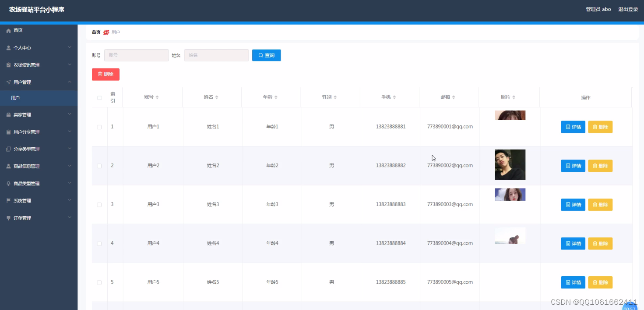This screenshot has height=310, width=644.
Task: Click 删除 for row 用户3
Action: pos(600,204)
